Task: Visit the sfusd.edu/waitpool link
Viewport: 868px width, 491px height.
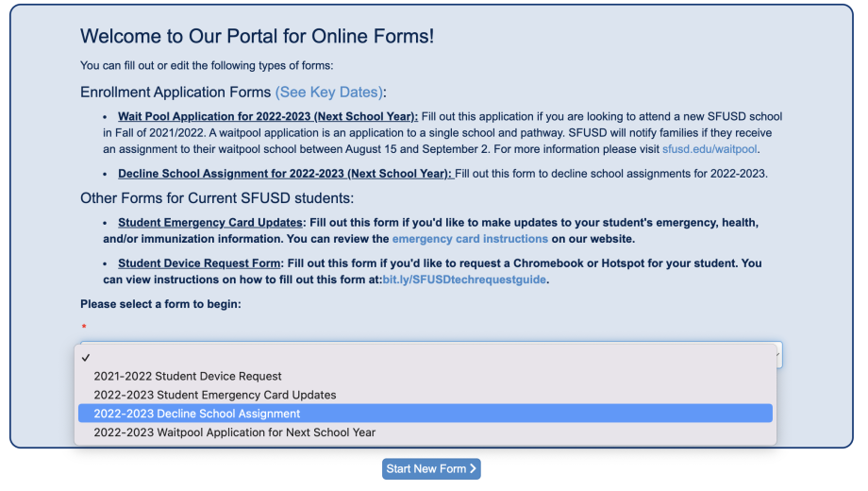Action: point(709,149)
